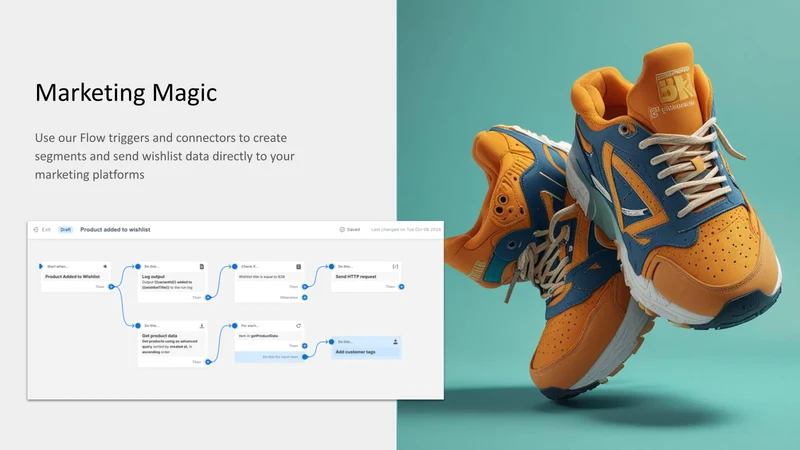The width and height of the screenshot is (800, 450).
Task: Add step after For each Then output
Action: [305, 346]
